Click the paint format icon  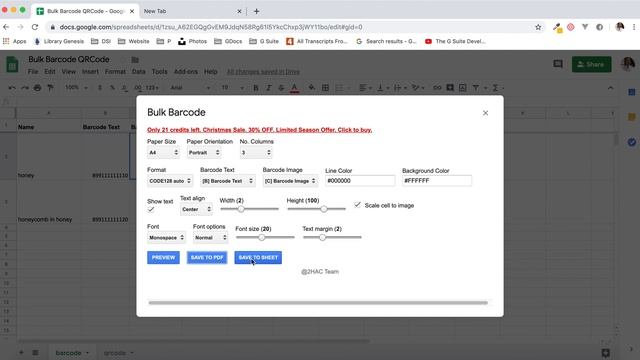pyautogui.click(x=50, y=88)
